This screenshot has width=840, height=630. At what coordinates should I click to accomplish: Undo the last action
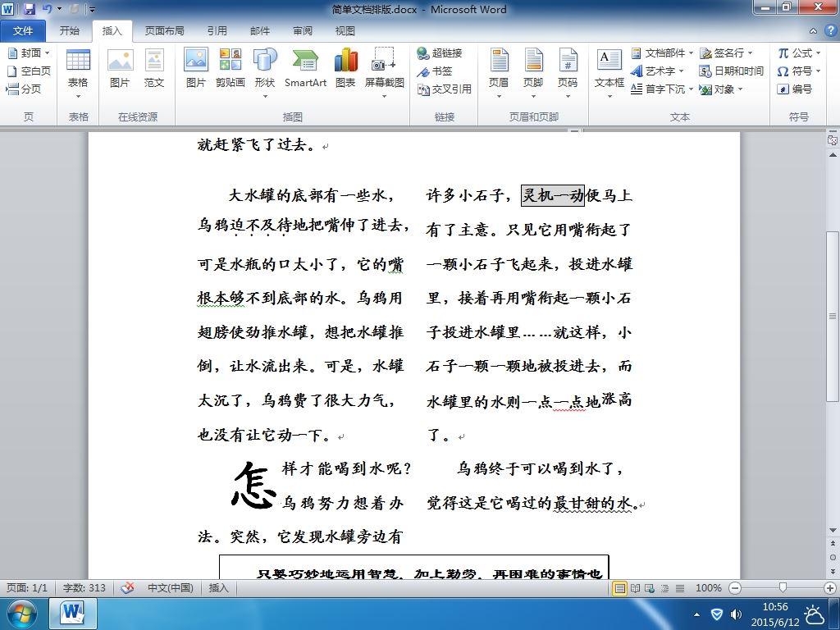[47, 9]
